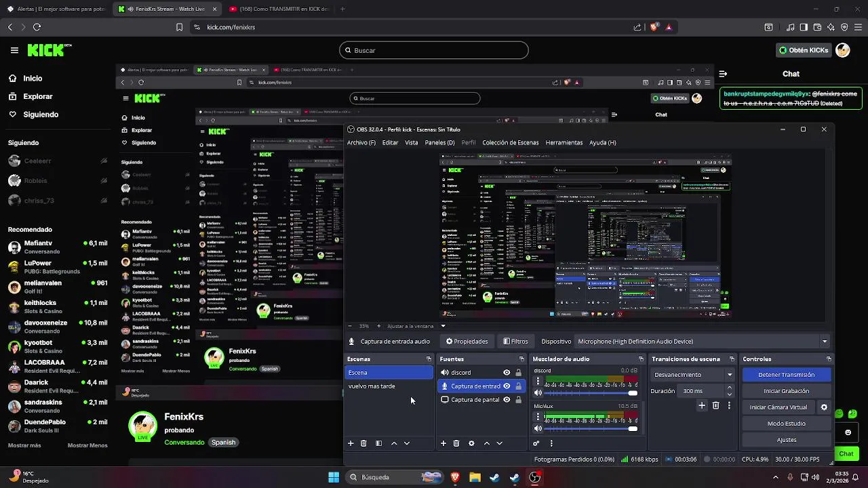Image resolution: width=868 pixels, height=488 pixels.
Task: Open Propiedades for selected source
Action: coord(467,342)
